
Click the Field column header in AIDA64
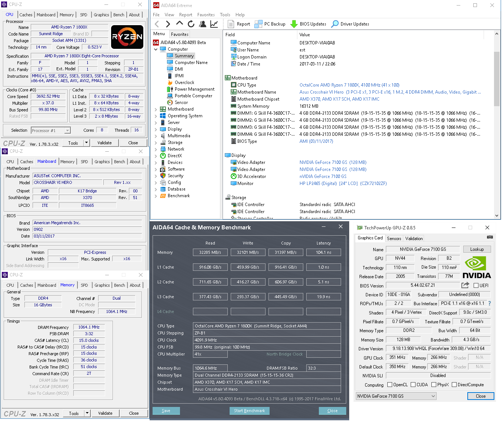(261, 35)
